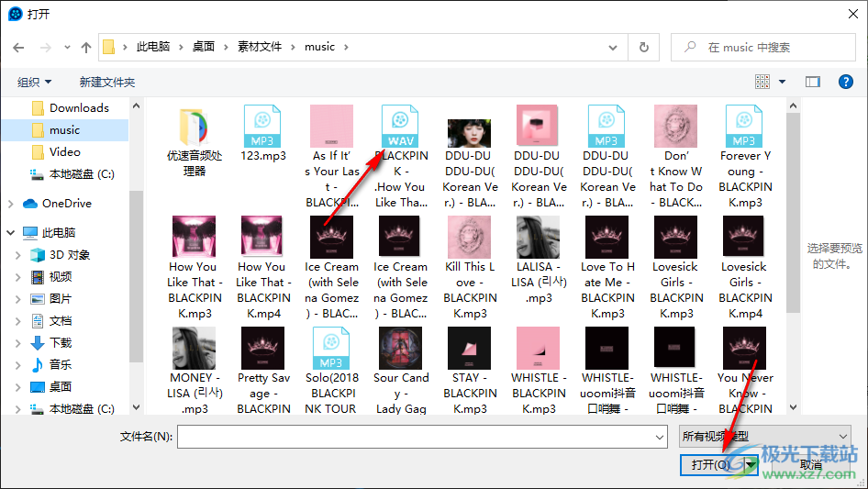Expand 视频 tree node

click(x=18, y=277)
